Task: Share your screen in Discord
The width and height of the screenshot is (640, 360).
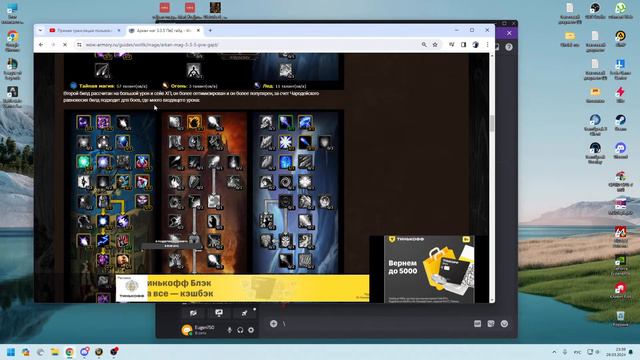Action: (x=219, y=313)
